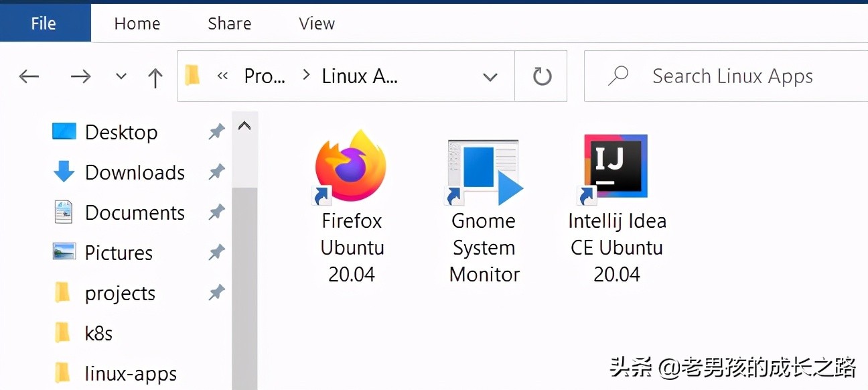The image size is (868, 390).
Task: Unpin the projects folder pin icon
Action: tap(216, 293)
